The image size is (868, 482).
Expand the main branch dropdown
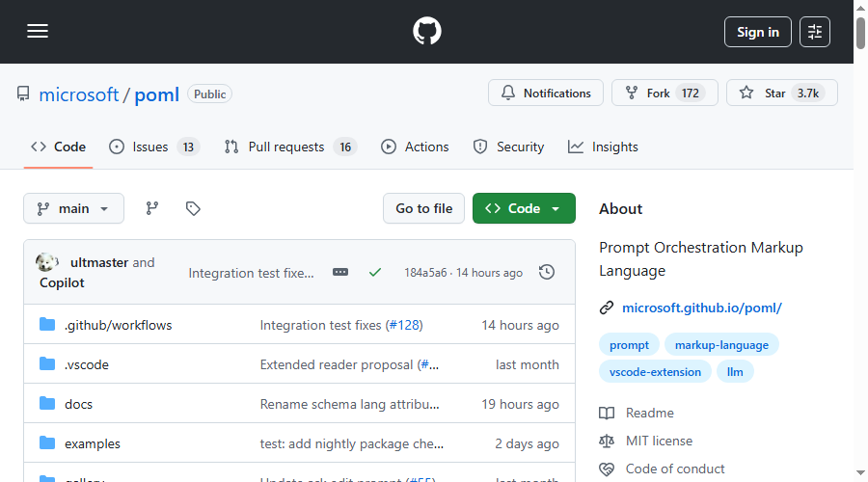[73, 208]
